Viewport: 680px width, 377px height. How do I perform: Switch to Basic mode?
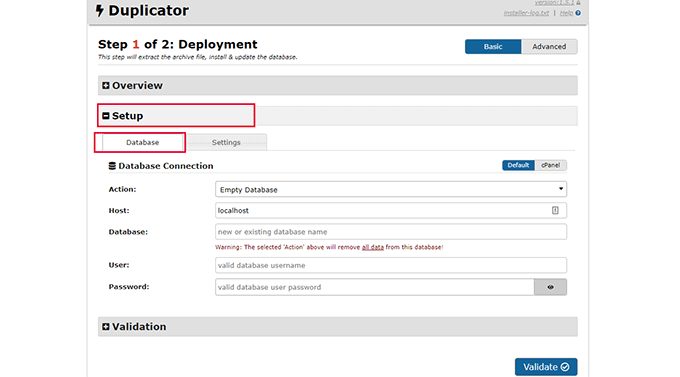(x=493, y=46)
